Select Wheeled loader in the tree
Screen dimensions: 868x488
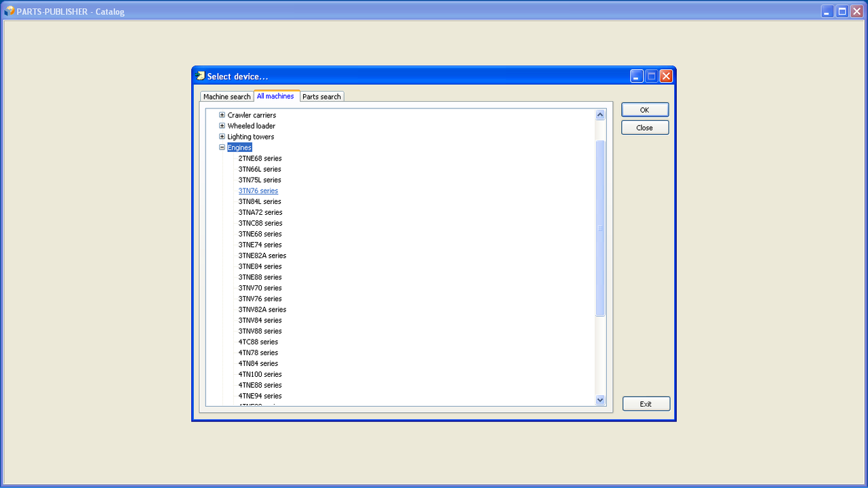pos(252,126)
